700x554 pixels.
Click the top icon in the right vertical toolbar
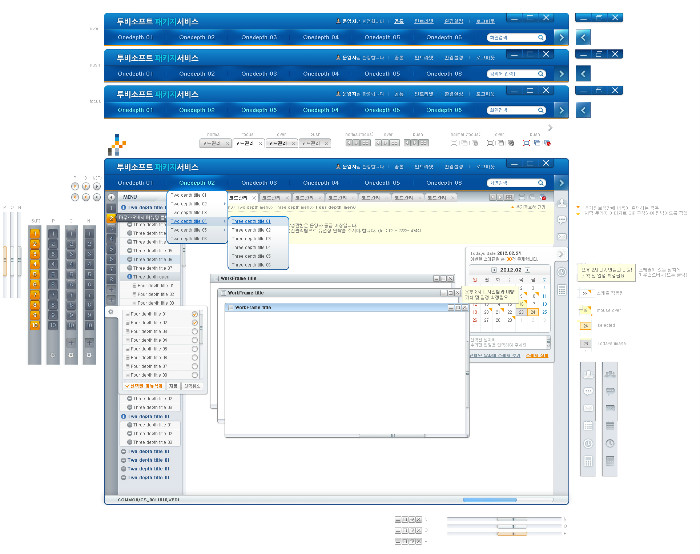tap(562, 203)
